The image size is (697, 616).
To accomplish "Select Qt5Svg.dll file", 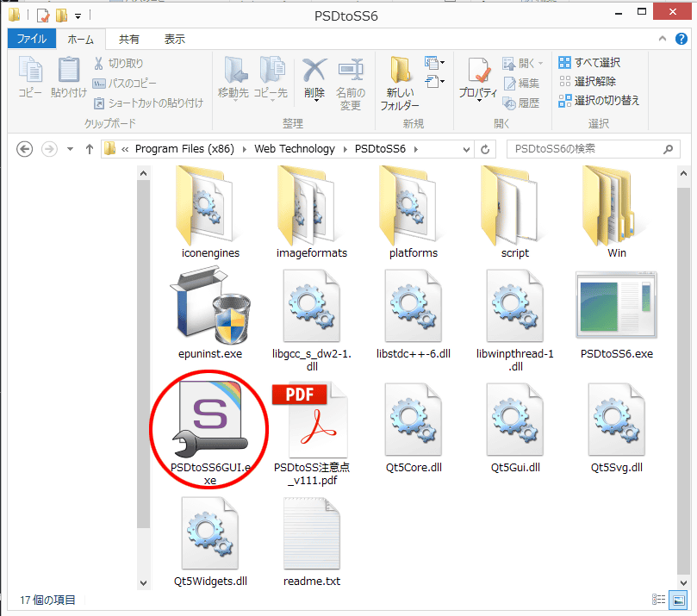I will pyautogui.click(x=617, y=428).
